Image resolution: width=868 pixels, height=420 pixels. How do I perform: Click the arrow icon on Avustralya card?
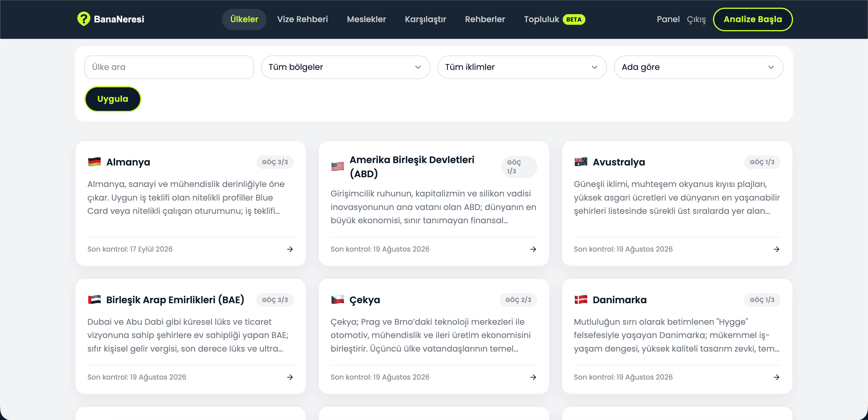pyautogui.click(x=776, y=249)
